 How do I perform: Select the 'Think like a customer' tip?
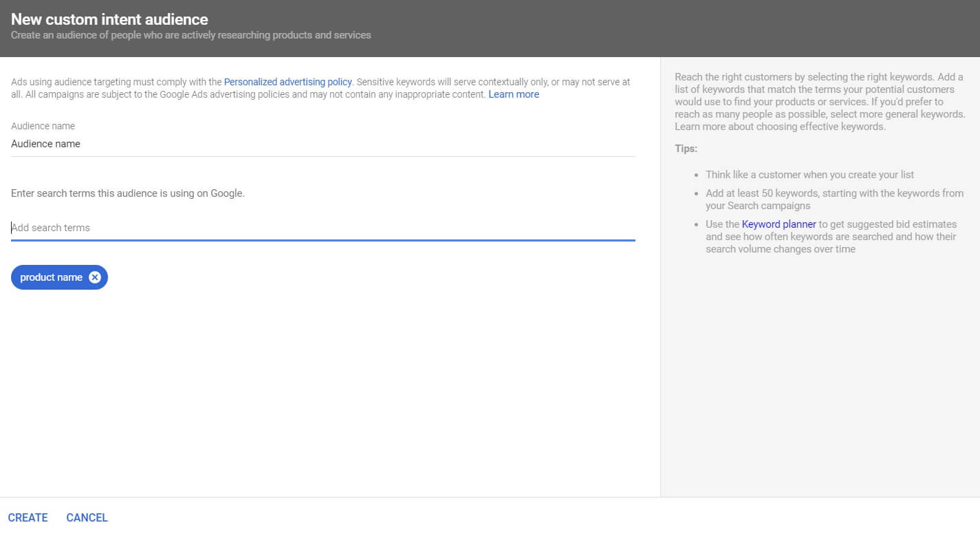click(809, 175)
